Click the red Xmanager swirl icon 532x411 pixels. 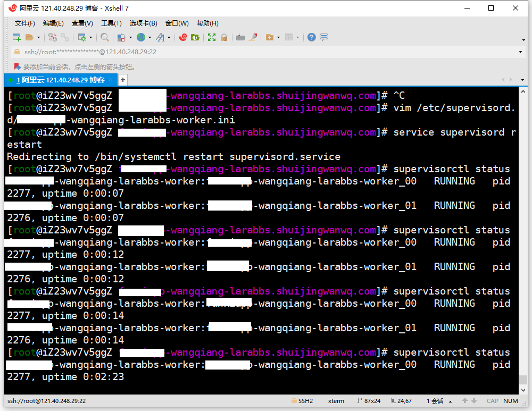pyautogui.click(x=183, y=37)
